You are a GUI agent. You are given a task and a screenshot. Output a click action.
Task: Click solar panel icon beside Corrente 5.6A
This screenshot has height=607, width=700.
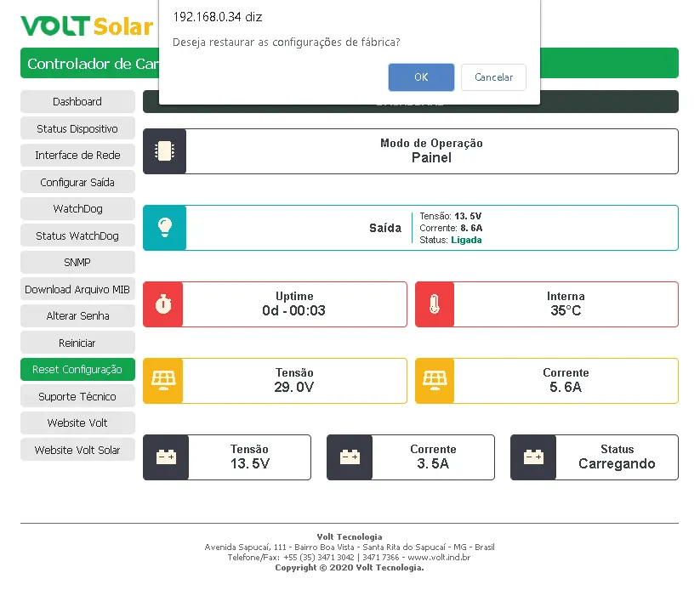click(435, 381)
